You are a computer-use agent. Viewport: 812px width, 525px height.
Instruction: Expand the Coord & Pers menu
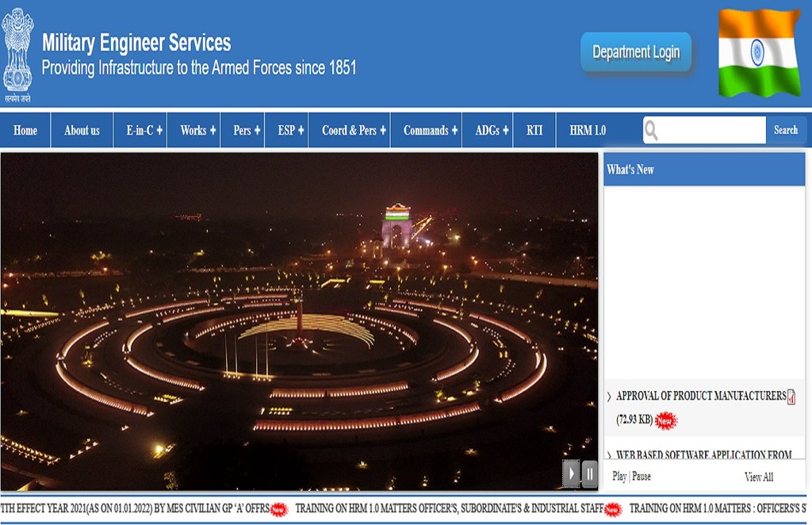[x=350, y=131]
